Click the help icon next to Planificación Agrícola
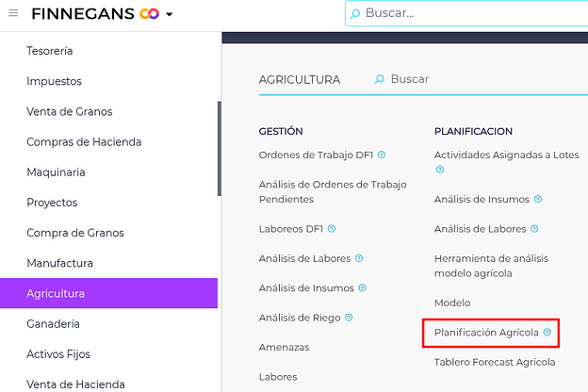This screenshot has width=588, height=392. [547, 332]
